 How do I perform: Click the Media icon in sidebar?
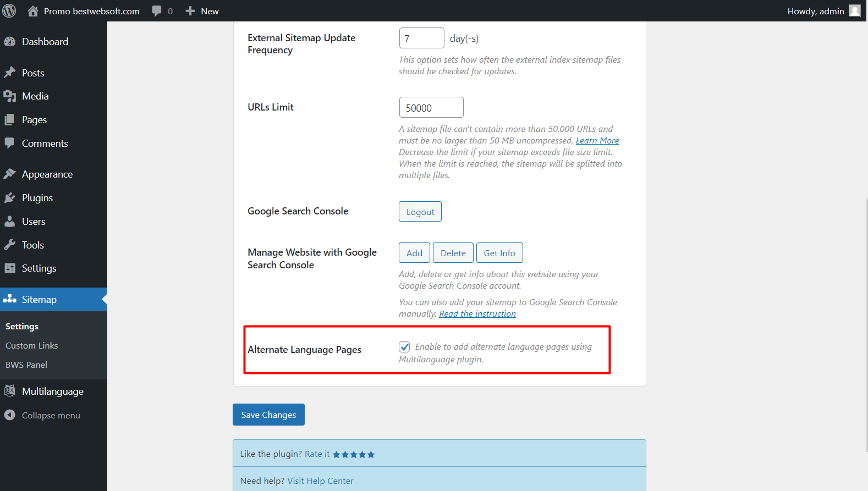10,96
